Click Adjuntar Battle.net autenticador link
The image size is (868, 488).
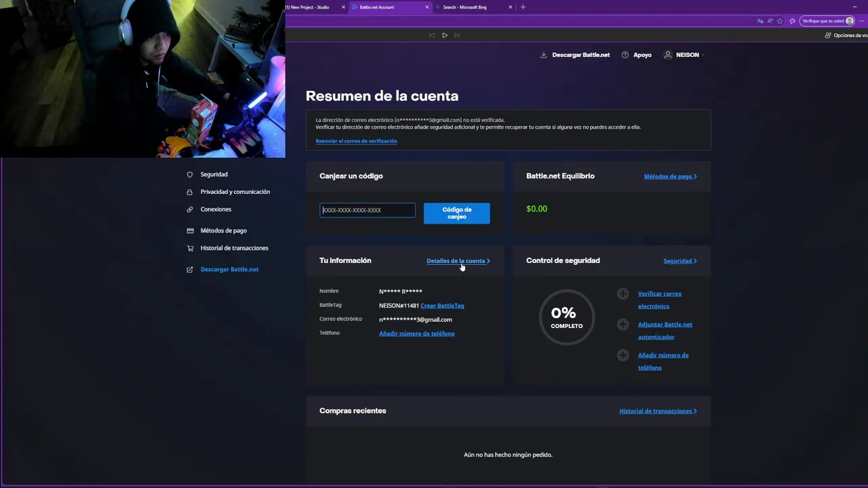pos(665,331)
